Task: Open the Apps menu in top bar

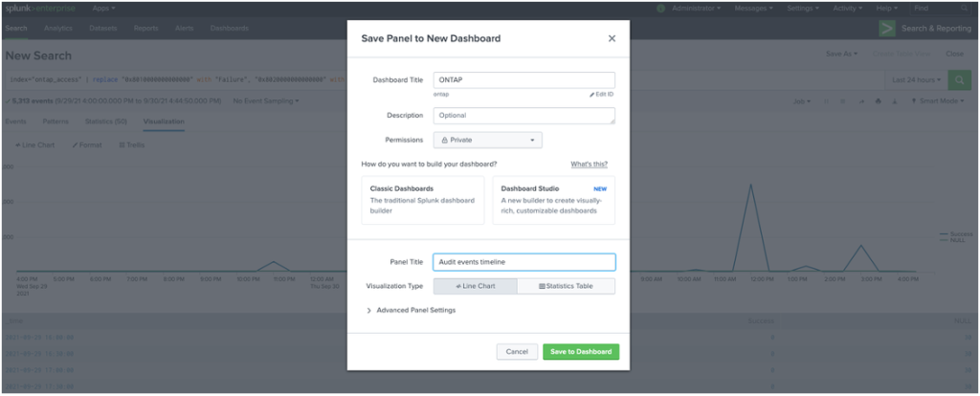Action: 103,9
